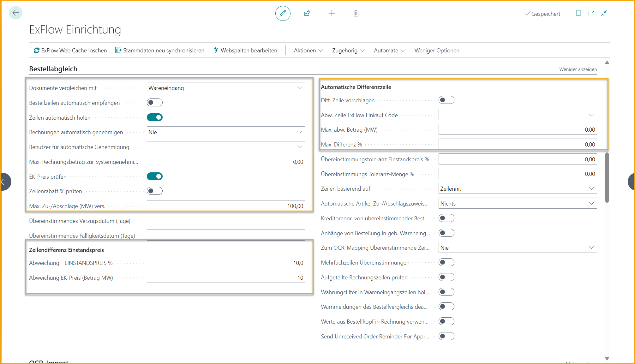Toggle Bestellzeilen automatisch empfangen

tap(155, 103)
